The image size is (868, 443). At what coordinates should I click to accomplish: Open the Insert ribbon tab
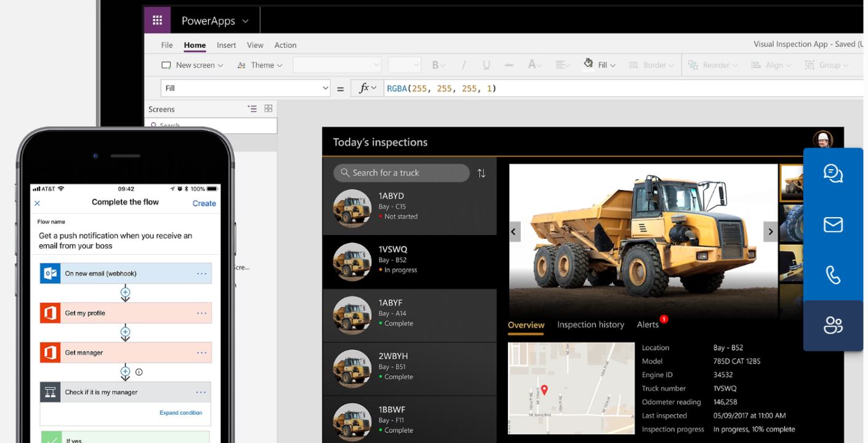pos(227,45)
